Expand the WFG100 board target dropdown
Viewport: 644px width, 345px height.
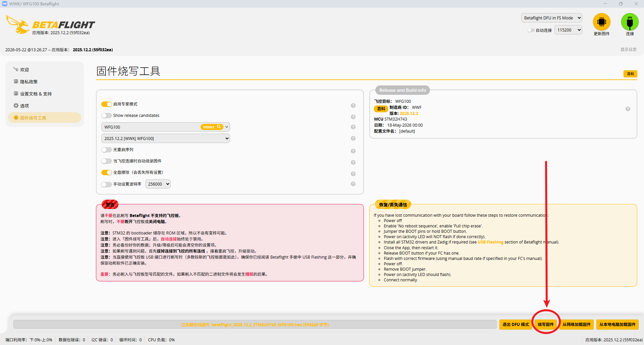click(227, 127)
